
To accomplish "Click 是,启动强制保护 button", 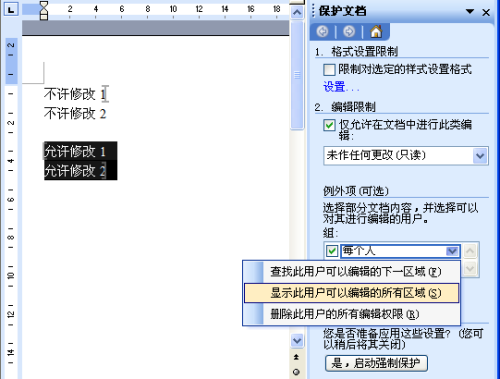I will [376, 363].
